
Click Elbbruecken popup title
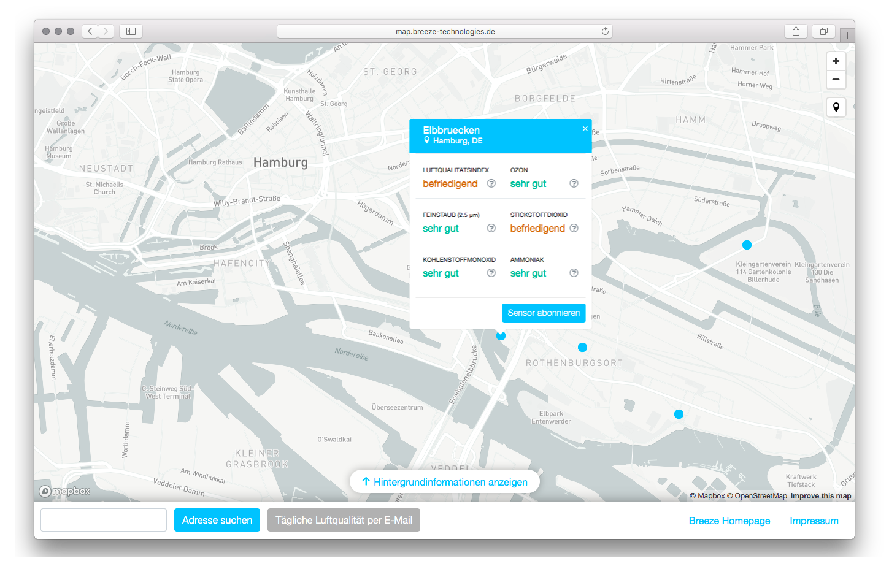coord(452,130)
